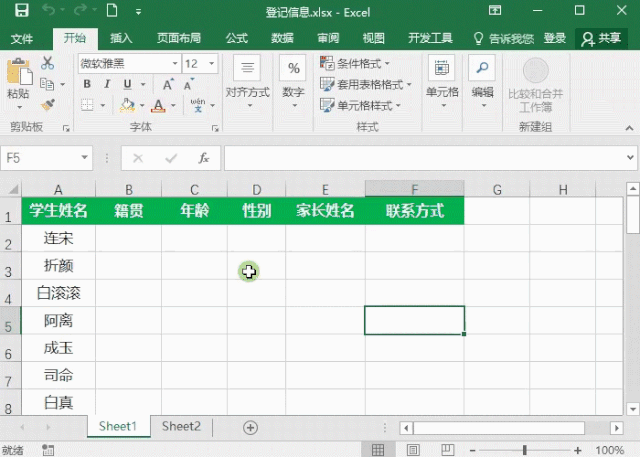640x457 pixels.
Task: Select cell containing 白滚滚
Action: [x=58, y=293]
